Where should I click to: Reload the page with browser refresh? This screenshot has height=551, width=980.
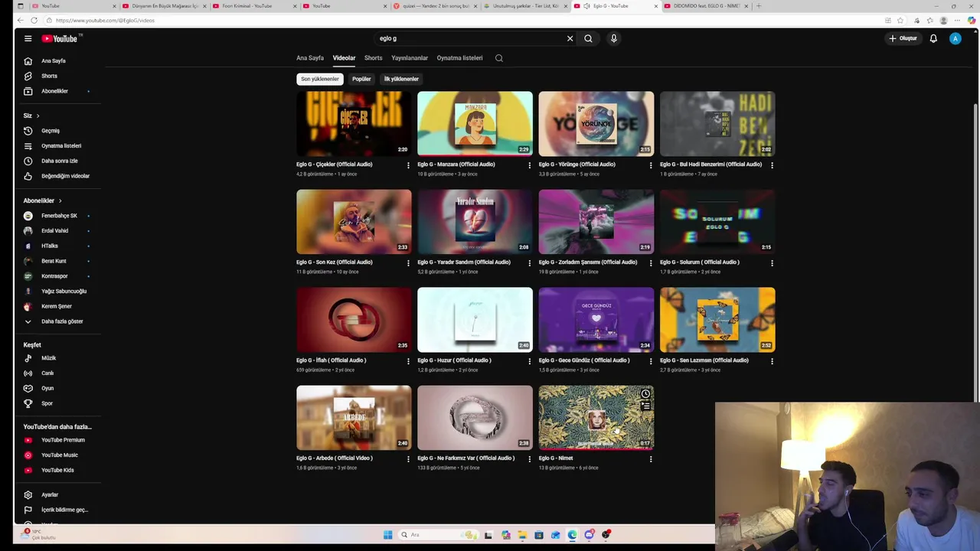click(x=34, y=20)
